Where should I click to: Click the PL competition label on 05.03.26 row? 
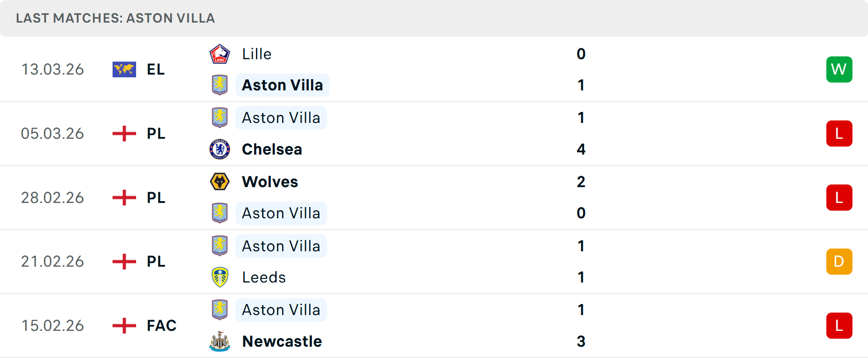pyautogui.click(x=156, y=133)
